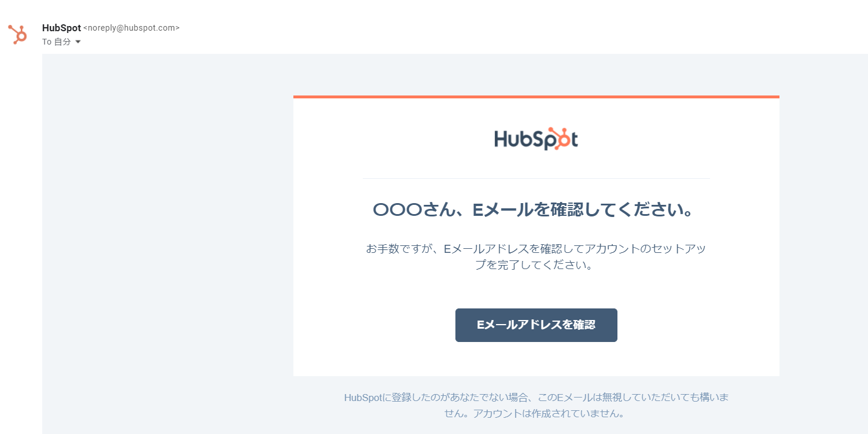
Task: Click the footer line starting HubSpotに登録したのが
Action: pyautogui.click(x=536, y=398)
